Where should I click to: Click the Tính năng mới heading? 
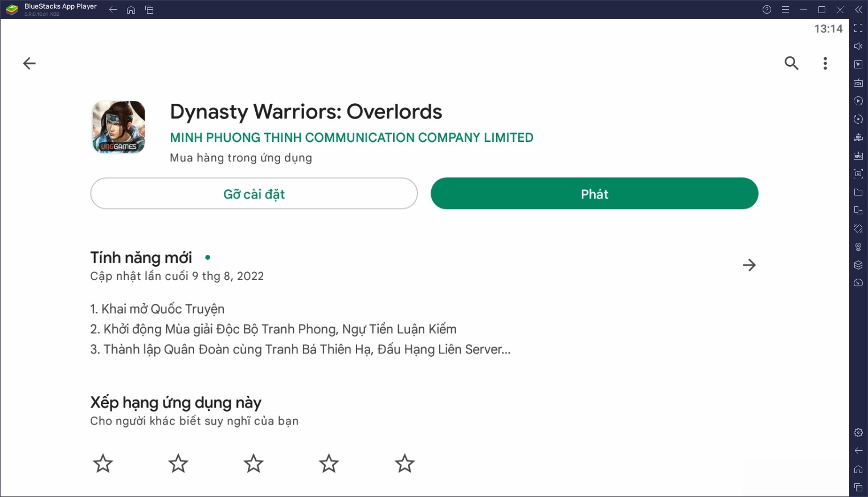(x=141, y=258)
